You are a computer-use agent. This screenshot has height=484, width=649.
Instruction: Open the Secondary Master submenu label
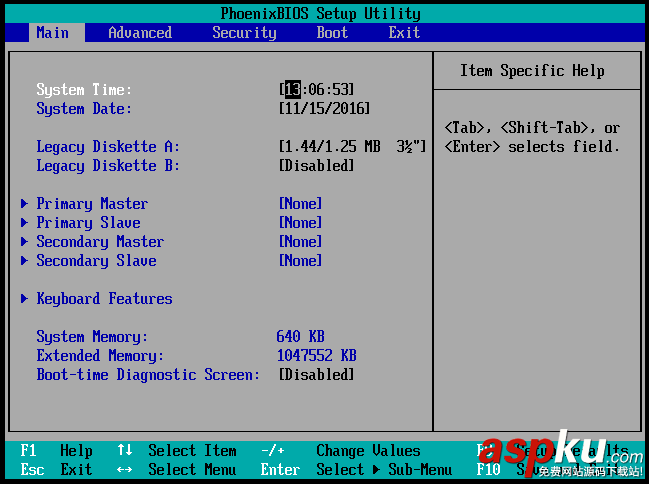pos(100,242)
